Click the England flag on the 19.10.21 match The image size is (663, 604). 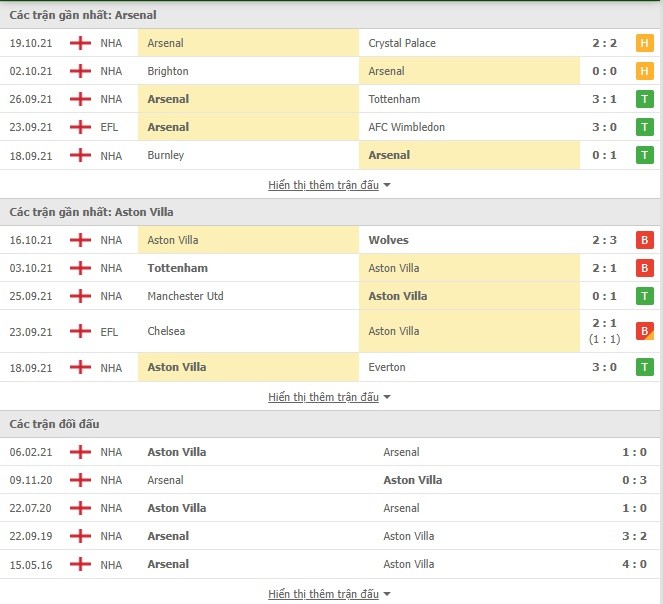80,43
